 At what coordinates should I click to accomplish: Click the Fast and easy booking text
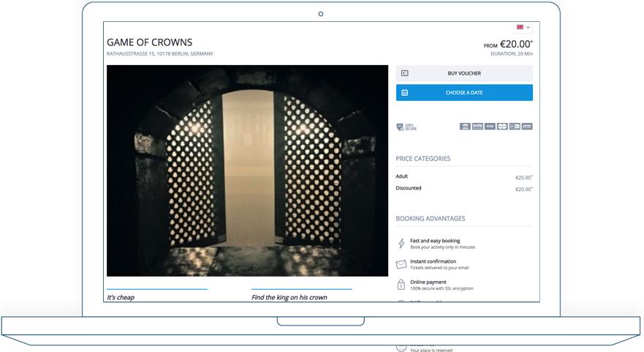pos(435,241)
